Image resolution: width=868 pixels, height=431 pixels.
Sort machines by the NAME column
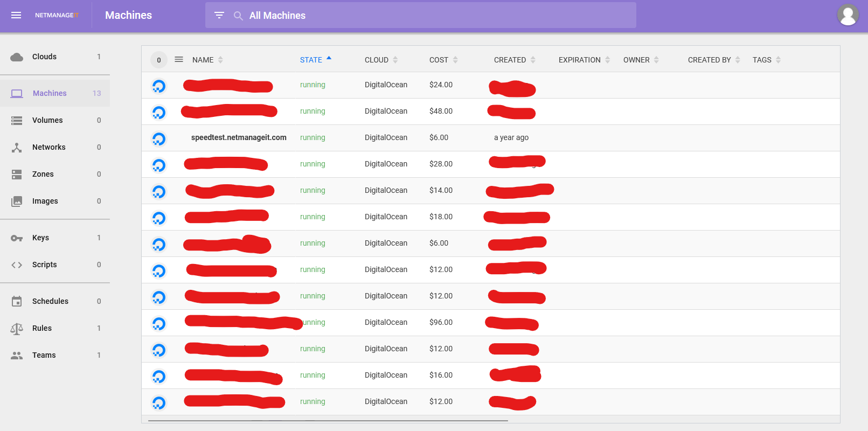(x=203, y=60)
